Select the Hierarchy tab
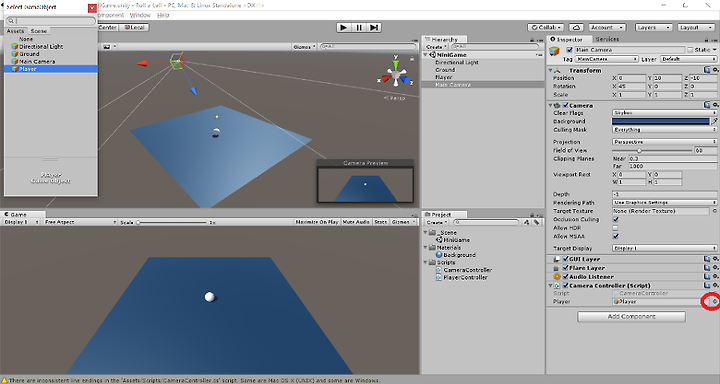Viewport: 720px width, 384px height. click(x=444, y=40)
